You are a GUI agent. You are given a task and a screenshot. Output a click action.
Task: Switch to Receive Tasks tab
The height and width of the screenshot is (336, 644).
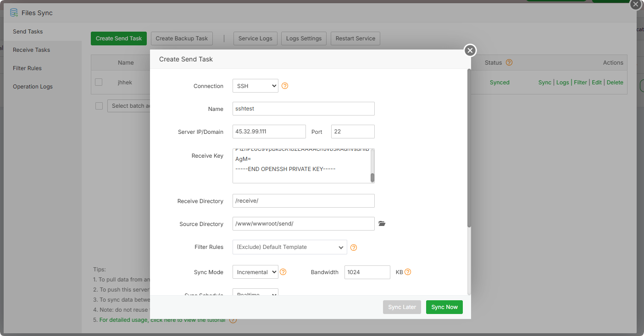pos(32,50)
